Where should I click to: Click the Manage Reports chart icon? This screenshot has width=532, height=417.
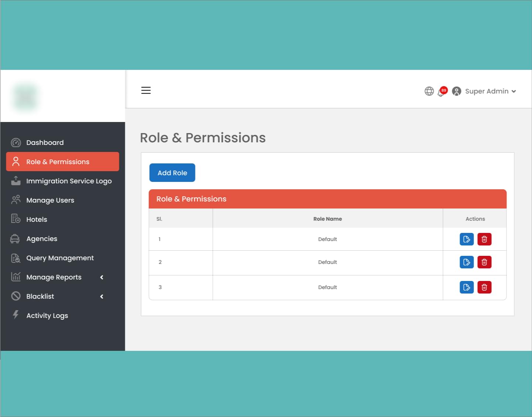click(x=16, y=277)
